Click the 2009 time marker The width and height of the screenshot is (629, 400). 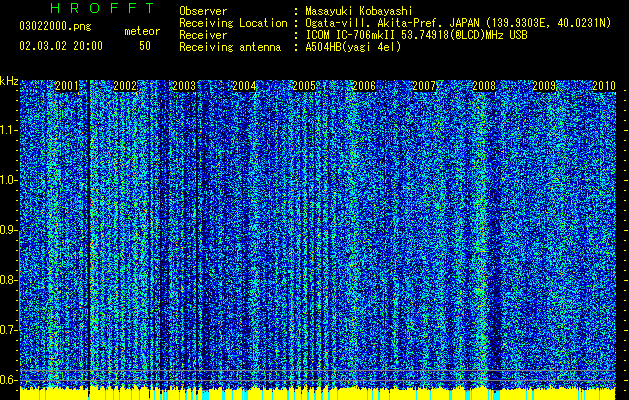(544, 86)
